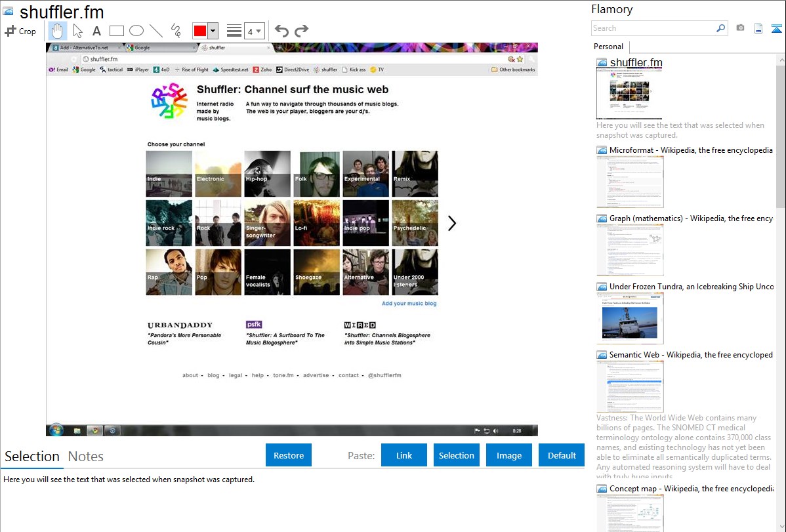Select the Crop tool

click(20, 31)
